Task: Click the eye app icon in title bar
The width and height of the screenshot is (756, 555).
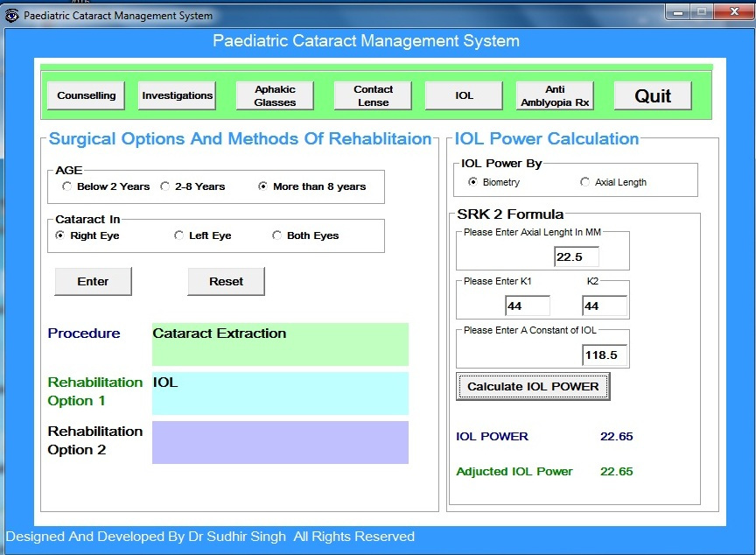Action: 11,15
